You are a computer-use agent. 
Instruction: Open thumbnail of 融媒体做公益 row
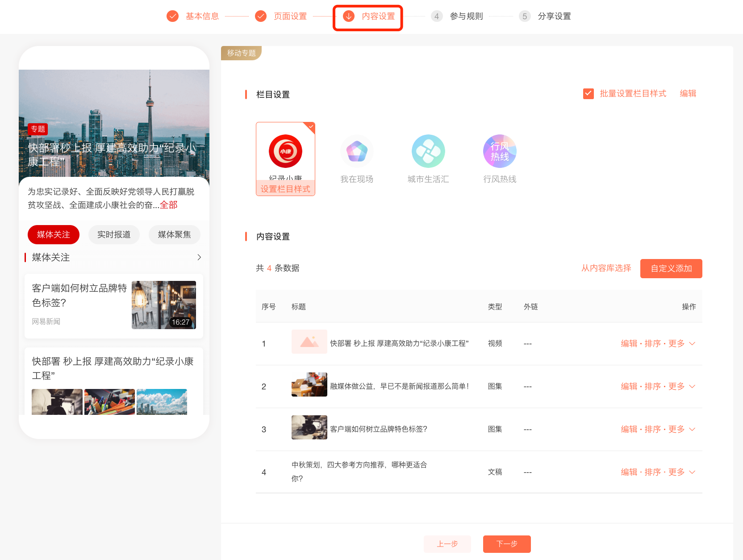[x=309, y=384]
